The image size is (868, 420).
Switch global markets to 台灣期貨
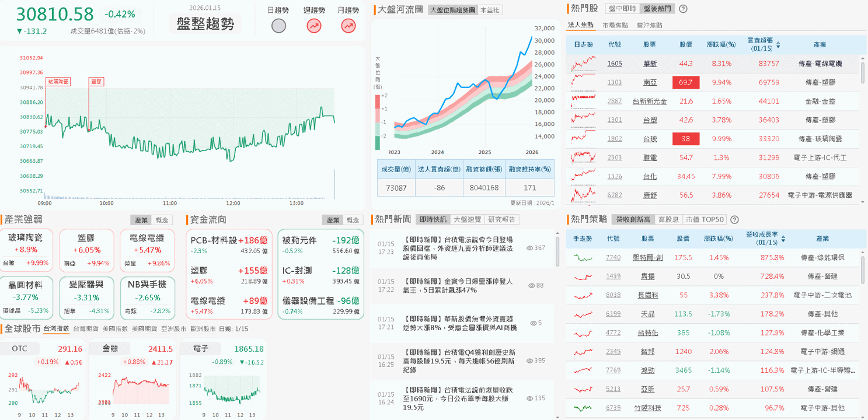tap(86, 329)
